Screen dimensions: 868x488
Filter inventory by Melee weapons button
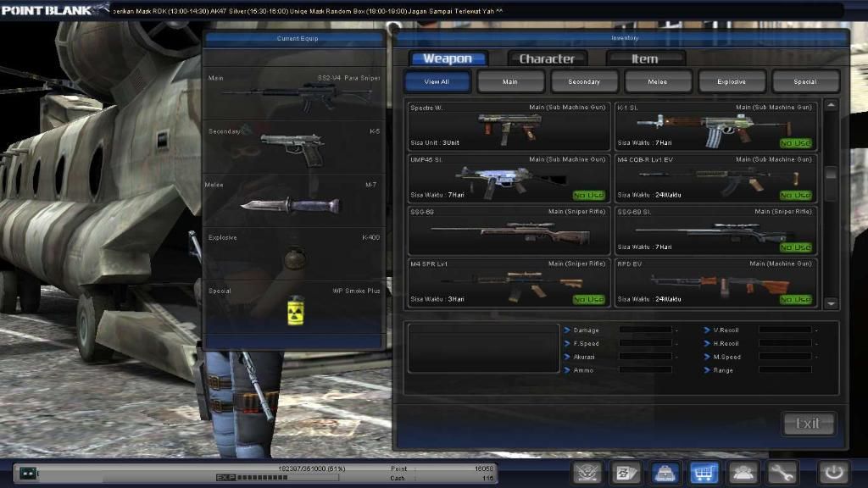click(x=658, y=81)
